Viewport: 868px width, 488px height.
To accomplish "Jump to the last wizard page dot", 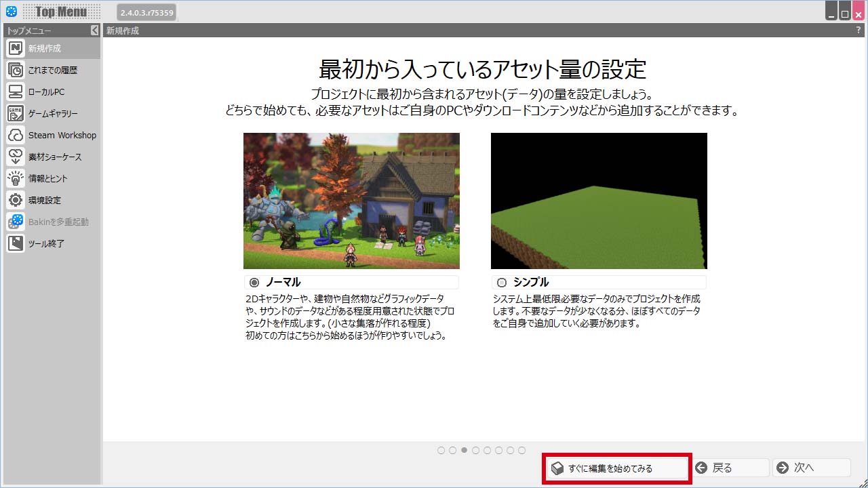I will click(x=521, y=450).
